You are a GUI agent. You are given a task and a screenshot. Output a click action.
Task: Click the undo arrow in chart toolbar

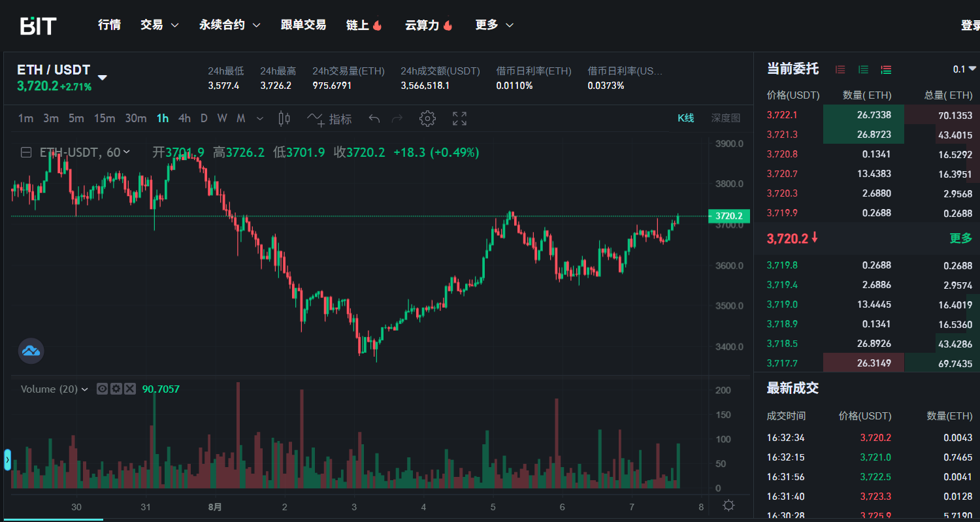pyautogui.click(x=374, y=118)
